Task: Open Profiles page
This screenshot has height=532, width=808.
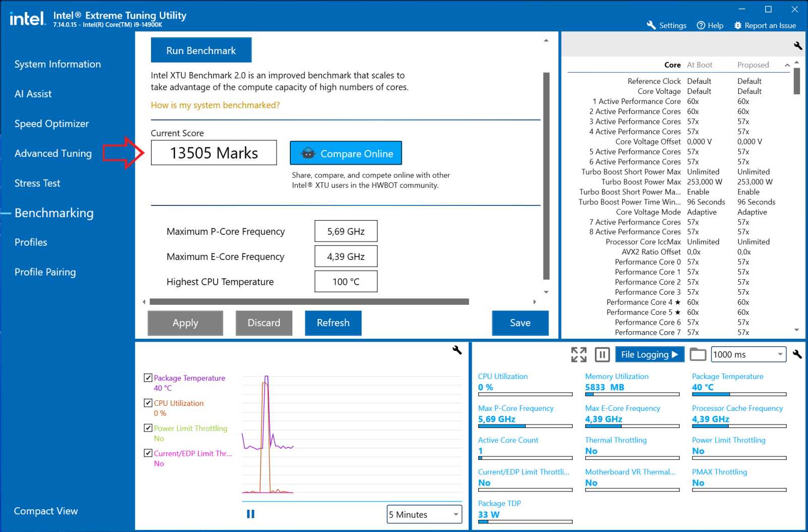Action: pyautogui.click(x=31, y=242)
